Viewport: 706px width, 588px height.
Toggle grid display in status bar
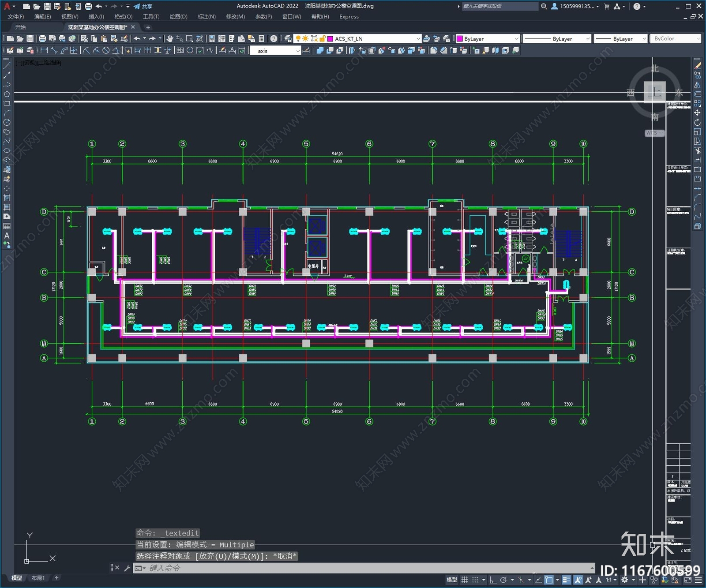(x=464, y=580)
